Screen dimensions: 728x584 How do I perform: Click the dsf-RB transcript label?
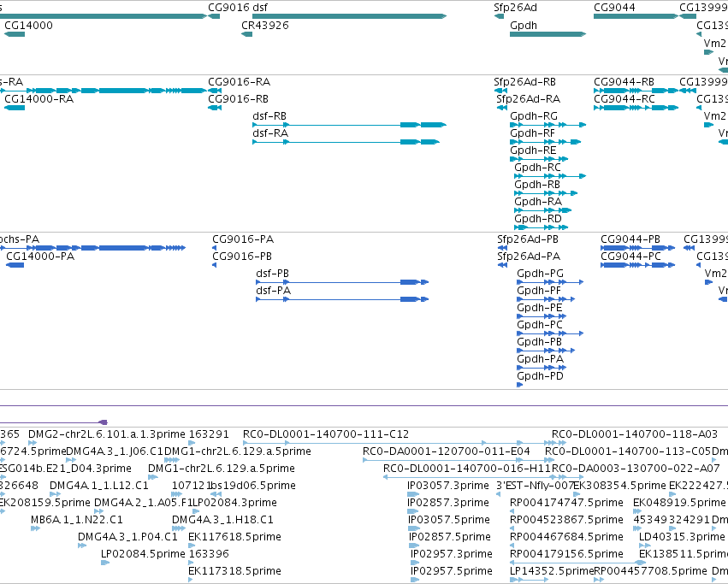point(269,116)
